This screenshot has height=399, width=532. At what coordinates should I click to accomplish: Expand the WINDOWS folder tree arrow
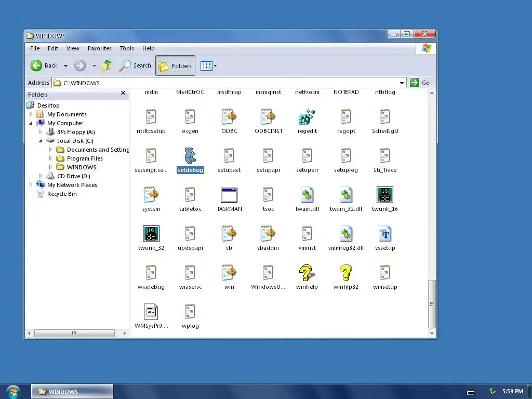50,167
